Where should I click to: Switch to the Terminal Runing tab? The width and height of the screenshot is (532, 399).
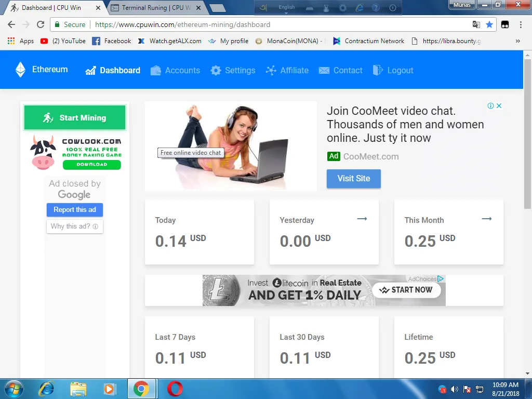point(156,8)
